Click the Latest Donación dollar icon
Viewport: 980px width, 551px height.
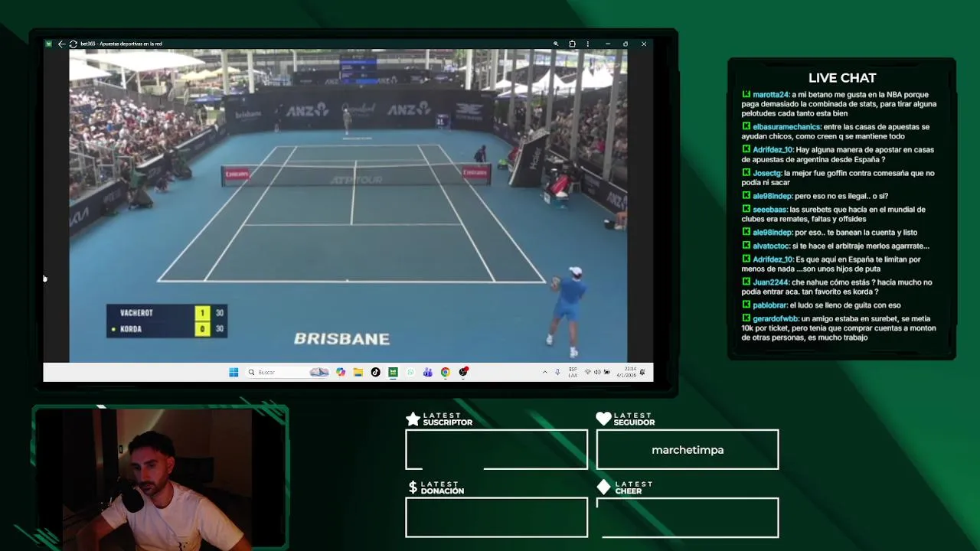pyautogui.click(x=413, y=487)
